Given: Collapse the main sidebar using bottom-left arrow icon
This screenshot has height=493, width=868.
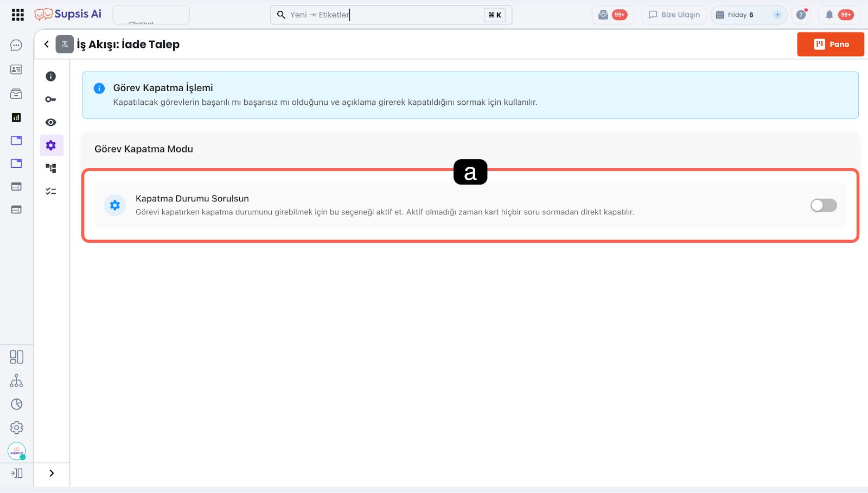Looking at the screenshot, I should (x=16, y=473).
